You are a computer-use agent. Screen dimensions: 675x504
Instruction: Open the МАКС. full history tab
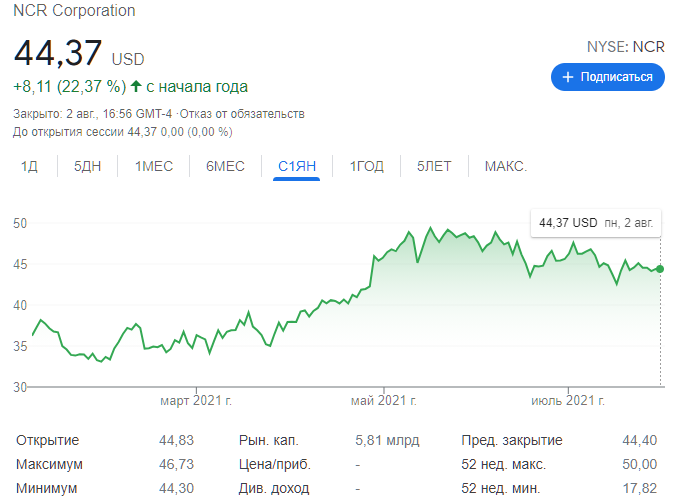click(x=505, y=167)
